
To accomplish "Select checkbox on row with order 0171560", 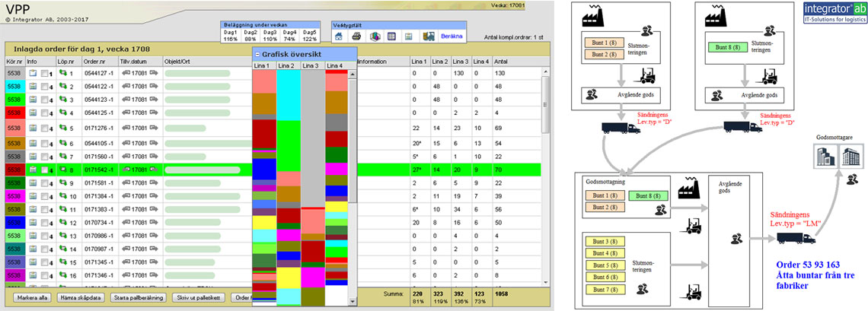I will point(45,157).
